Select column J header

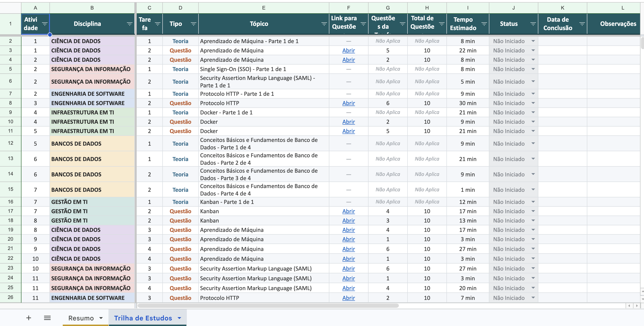tap(514, 8)
